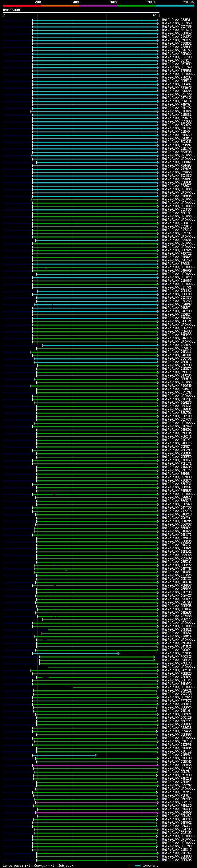Viewport: 197px width, 868px height.
Task: Click the 453 end position number
Action: coord(155,15)
